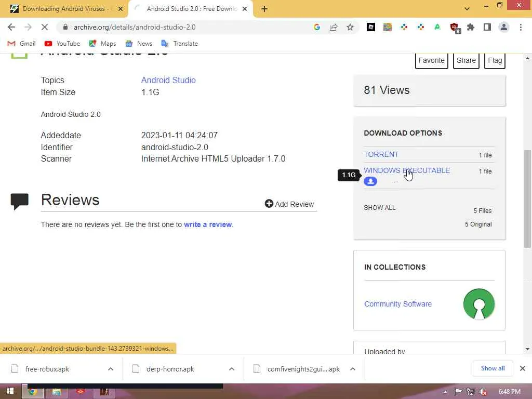532x399 pixels.
Task: Open a new browser tab
Action: [x=264, y=9]
